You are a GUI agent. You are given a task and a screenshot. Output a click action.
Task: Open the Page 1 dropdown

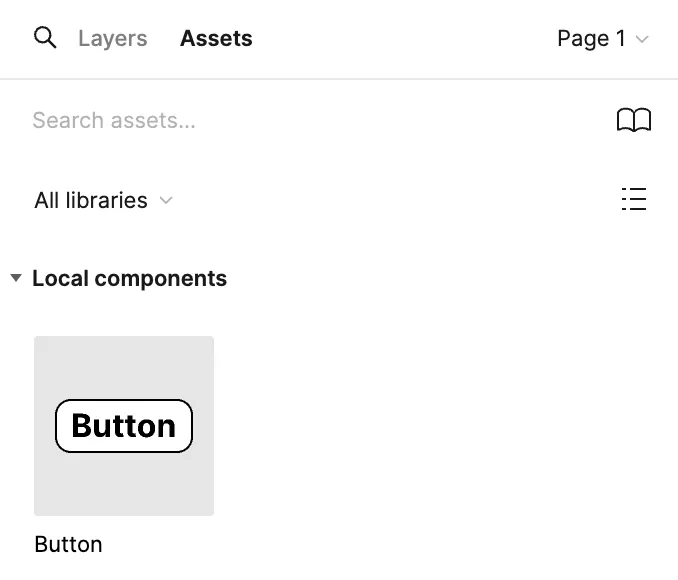[x=602, y=39]
